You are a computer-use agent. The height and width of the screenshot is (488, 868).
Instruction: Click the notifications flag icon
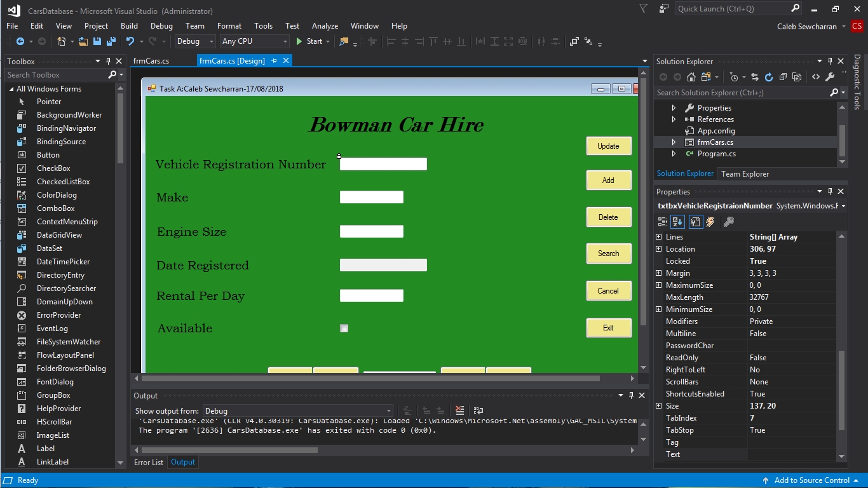click(x=644, y=9)
